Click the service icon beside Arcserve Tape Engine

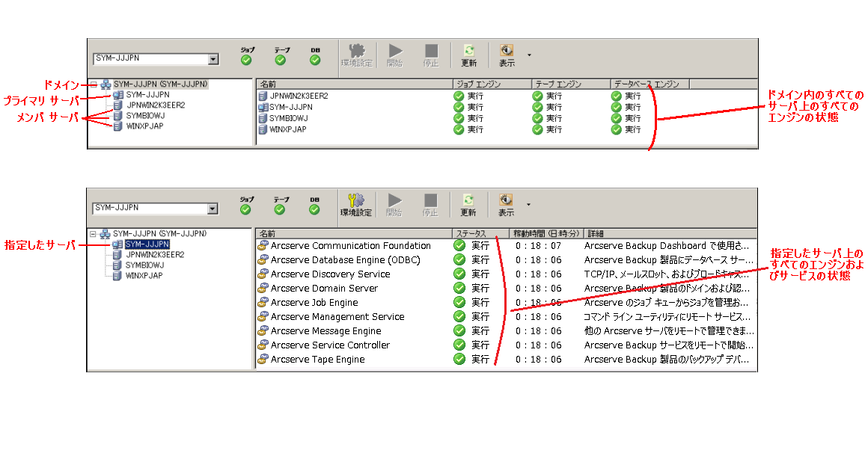click(263, 360)
